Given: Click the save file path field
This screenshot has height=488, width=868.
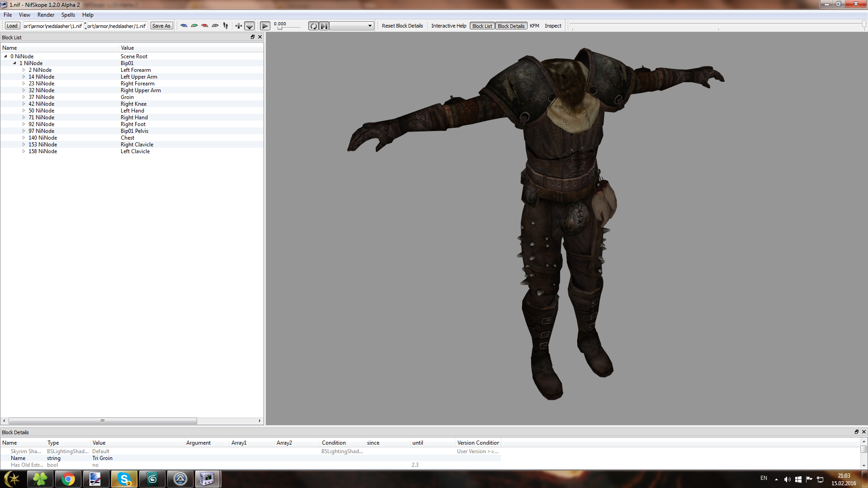Looking at the screenshot, I should [x=117, y=26].
